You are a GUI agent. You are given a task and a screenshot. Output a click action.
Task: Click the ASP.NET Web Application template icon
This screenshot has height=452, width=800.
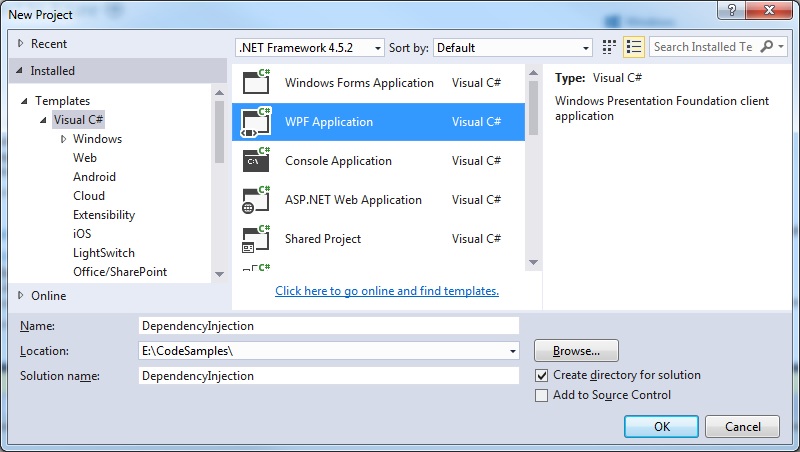tap(256, 199)
